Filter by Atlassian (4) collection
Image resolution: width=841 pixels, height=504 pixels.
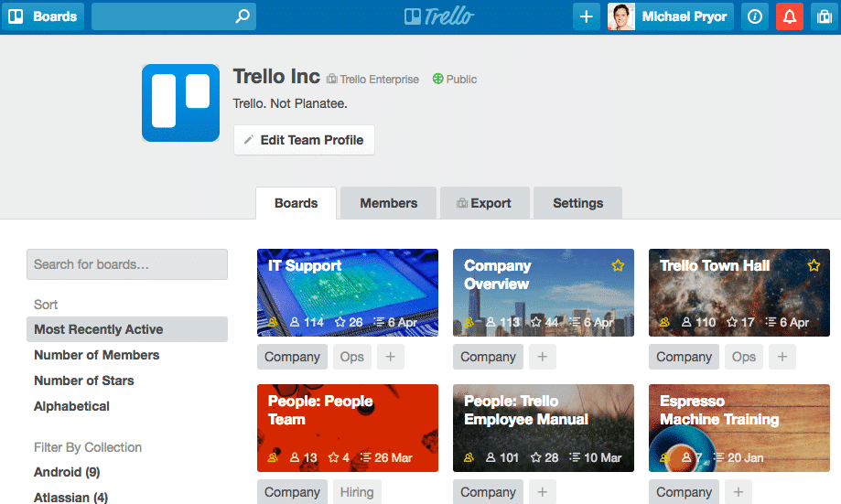[70, 498]
